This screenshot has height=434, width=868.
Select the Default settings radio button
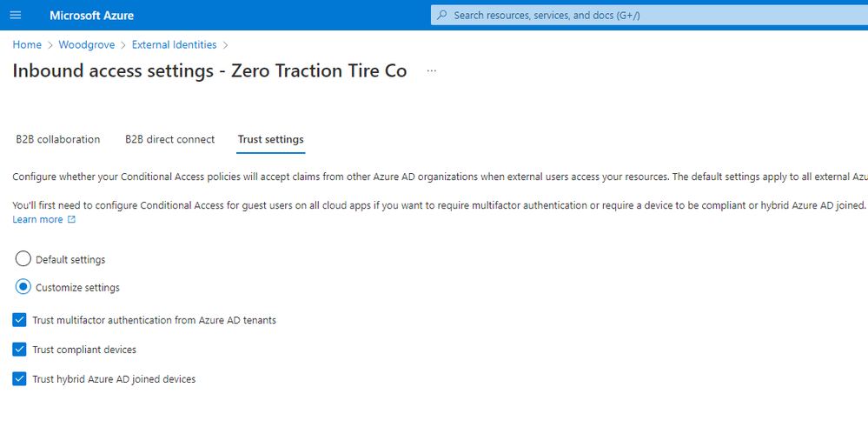tap(23, 259)
